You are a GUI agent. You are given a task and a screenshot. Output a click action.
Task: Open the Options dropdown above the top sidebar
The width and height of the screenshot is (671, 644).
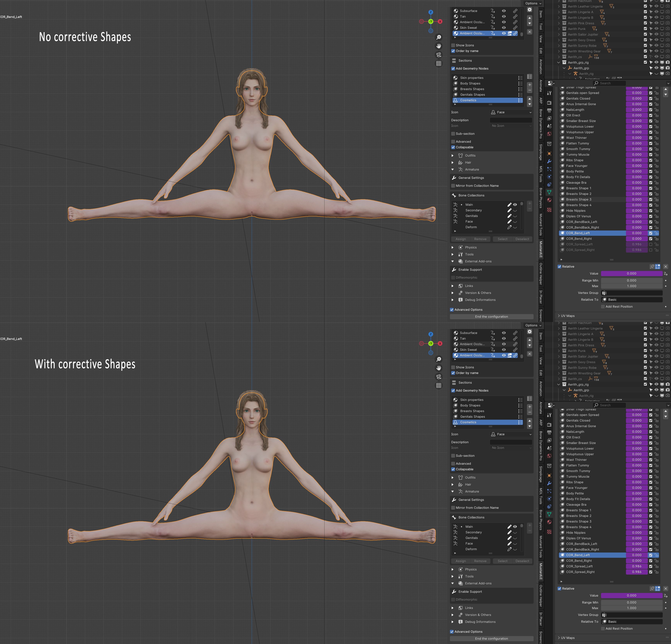pos(533,3)
